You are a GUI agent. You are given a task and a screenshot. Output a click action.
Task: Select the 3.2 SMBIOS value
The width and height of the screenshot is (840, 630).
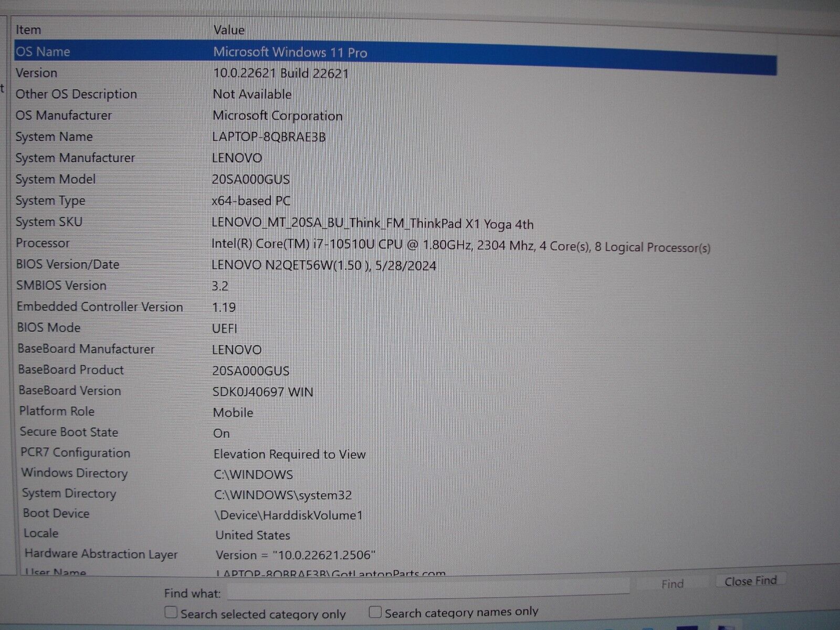pos(220,286)
